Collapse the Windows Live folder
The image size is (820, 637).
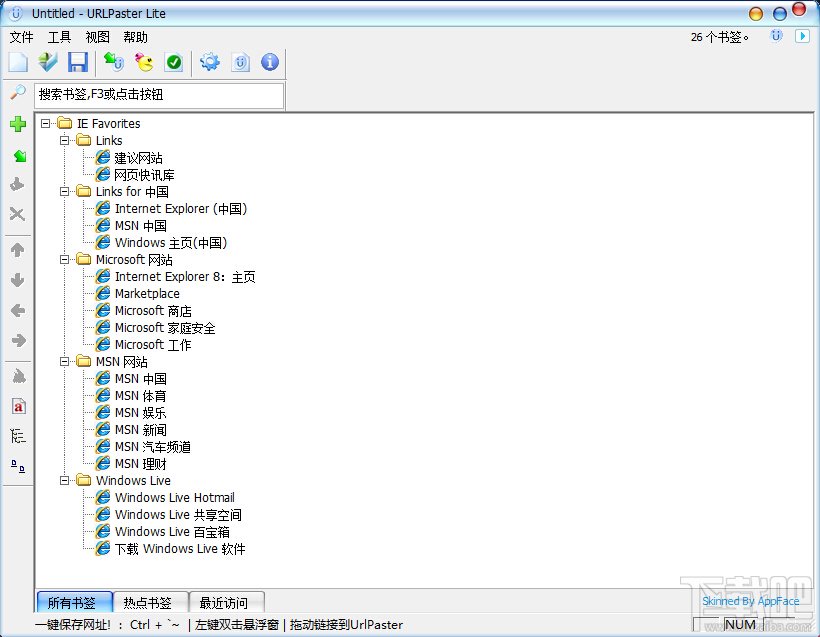point(64,480)
